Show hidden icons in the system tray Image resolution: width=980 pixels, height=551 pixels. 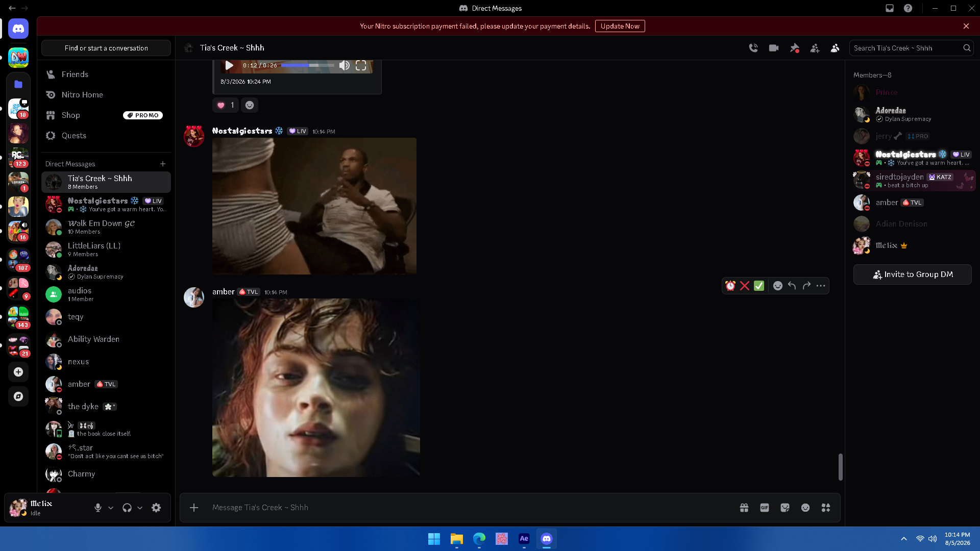click(x=904, y=539)
